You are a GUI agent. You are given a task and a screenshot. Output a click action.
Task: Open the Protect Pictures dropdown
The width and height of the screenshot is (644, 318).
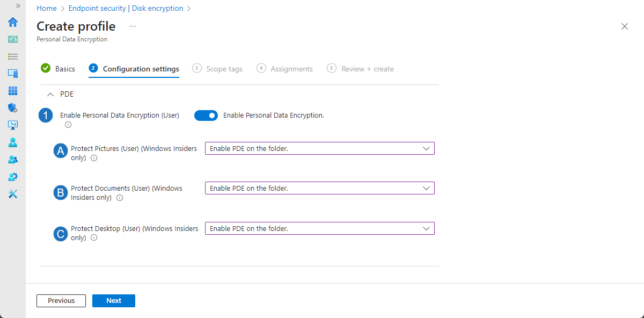[x=320, y=148]
